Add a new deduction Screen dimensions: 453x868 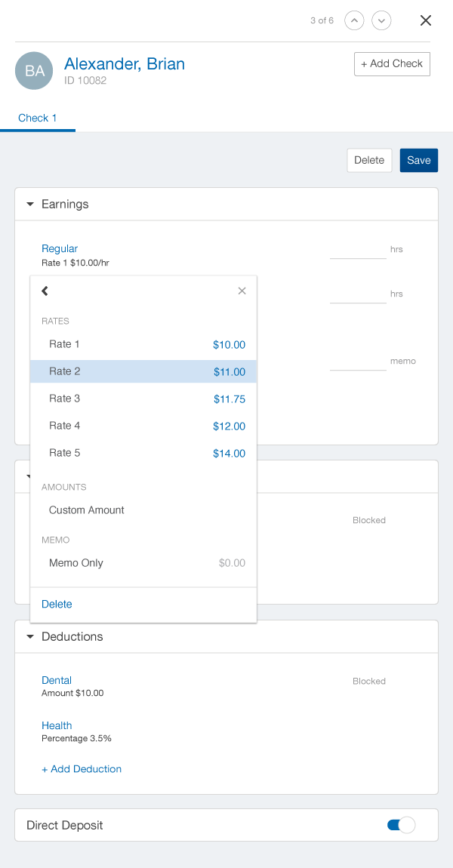[x=82, y=768]
